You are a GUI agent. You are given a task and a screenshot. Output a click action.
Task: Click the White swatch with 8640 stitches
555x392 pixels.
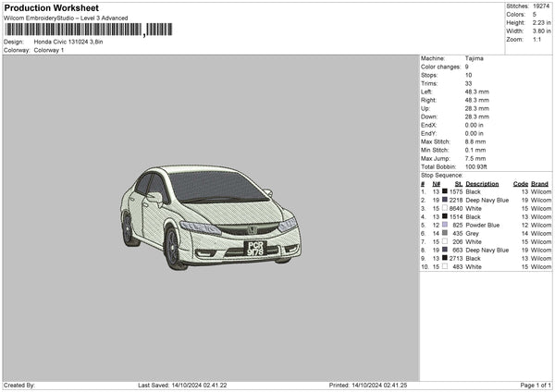coord(445,208)
